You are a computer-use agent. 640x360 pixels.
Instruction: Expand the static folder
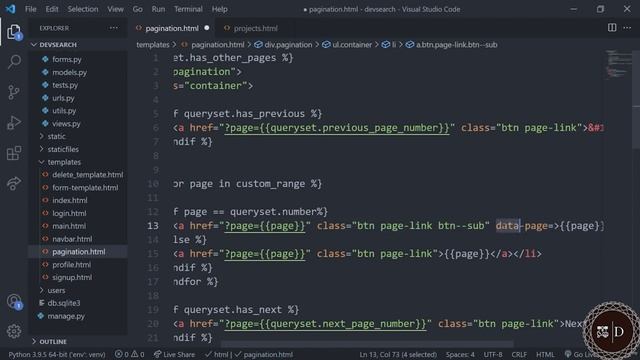(x=56, y=136)
